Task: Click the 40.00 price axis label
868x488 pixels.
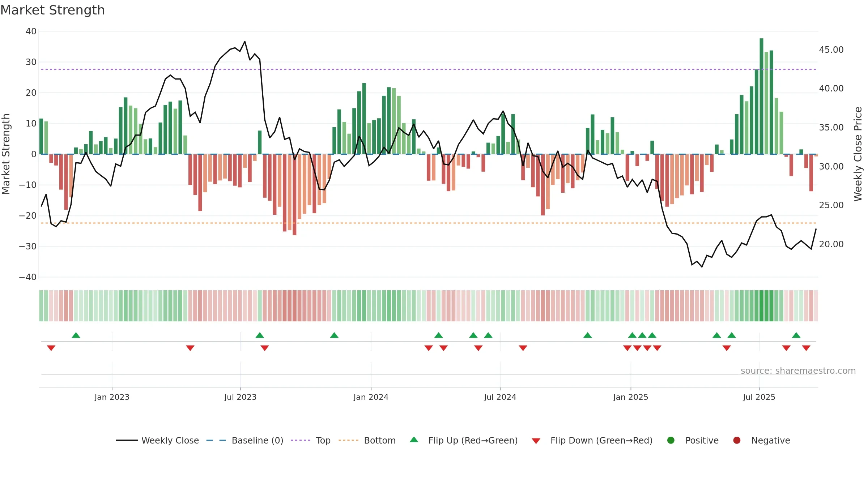Action: (831, 88)
